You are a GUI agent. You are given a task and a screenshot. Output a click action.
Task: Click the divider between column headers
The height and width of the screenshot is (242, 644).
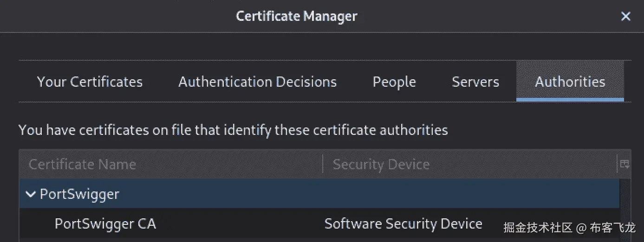click(x=323, y=164)
